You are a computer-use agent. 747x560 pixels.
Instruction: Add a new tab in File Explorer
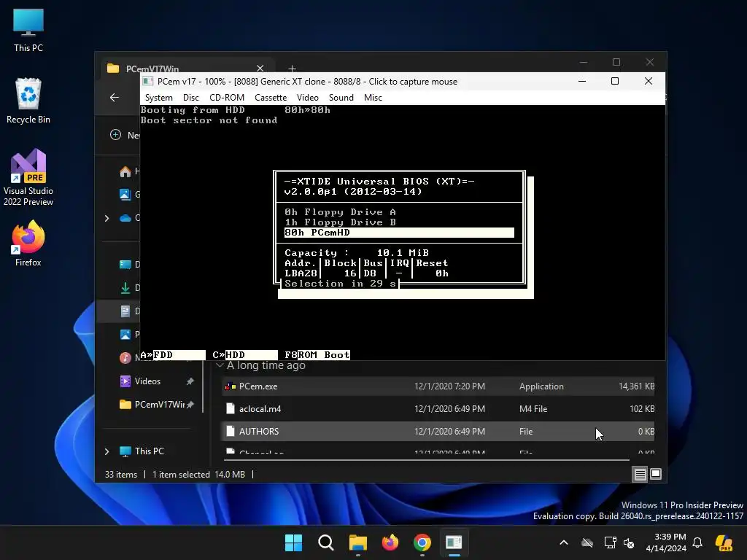point(292,69)
